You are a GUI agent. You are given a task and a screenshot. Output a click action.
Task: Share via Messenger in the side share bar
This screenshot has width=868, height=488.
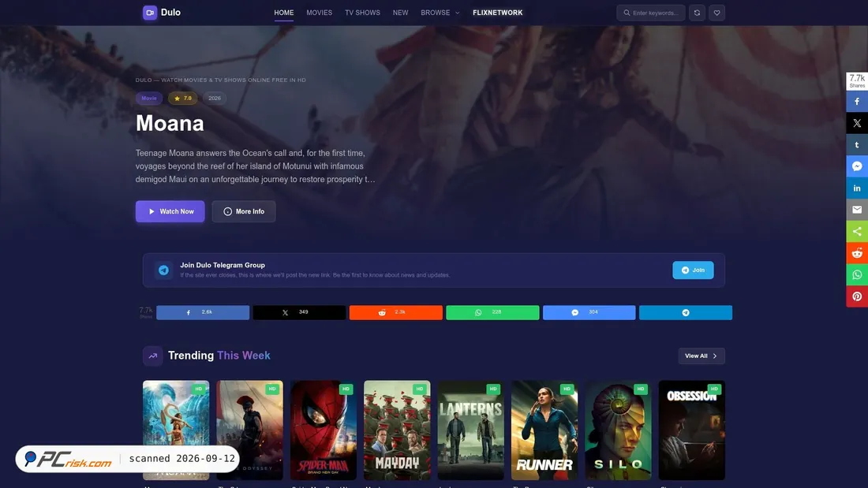(857, 166)
